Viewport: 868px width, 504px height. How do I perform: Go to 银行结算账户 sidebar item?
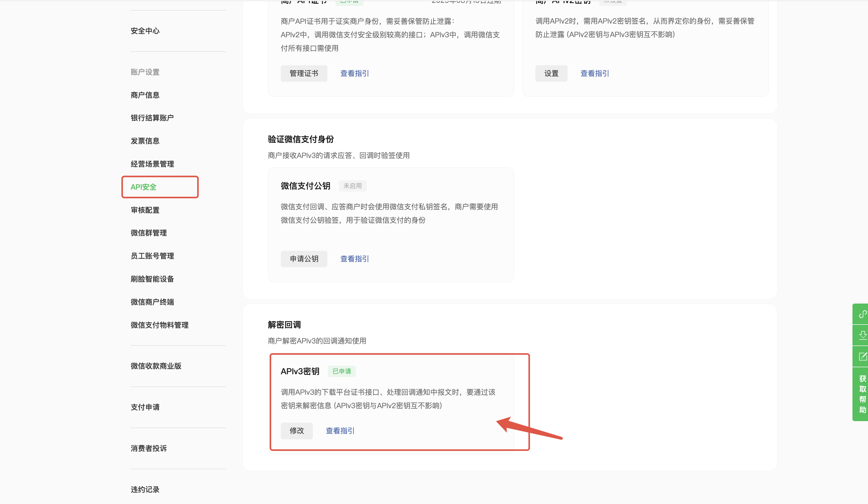pos(152,118)
